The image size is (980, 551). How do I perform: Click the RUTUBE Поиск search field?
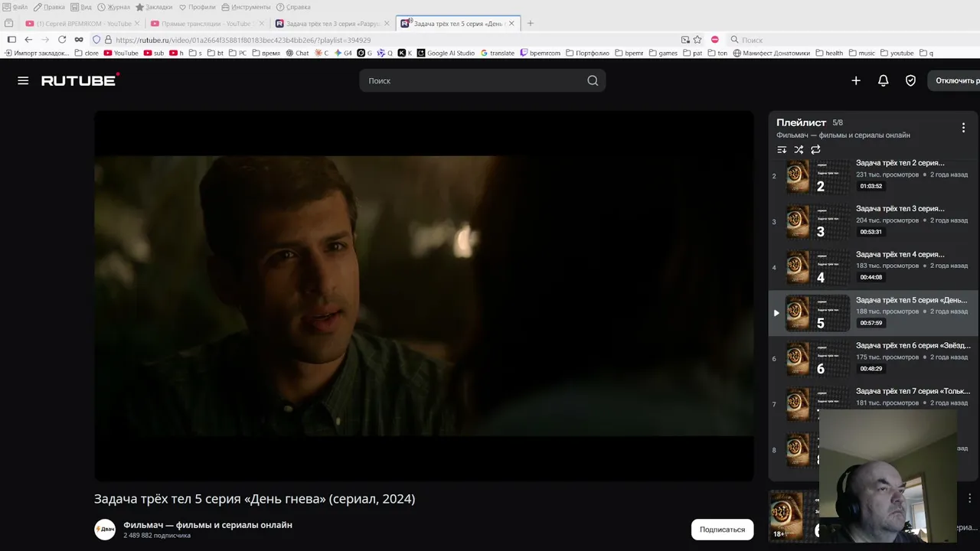click(x=482, y=80)
